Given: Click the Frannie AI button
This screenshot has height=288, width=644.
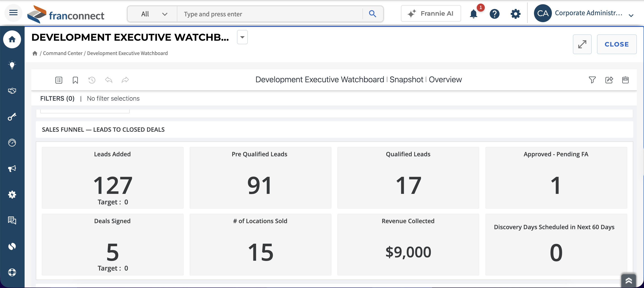Looking at the screenshot, I should [x=431, y=13].
